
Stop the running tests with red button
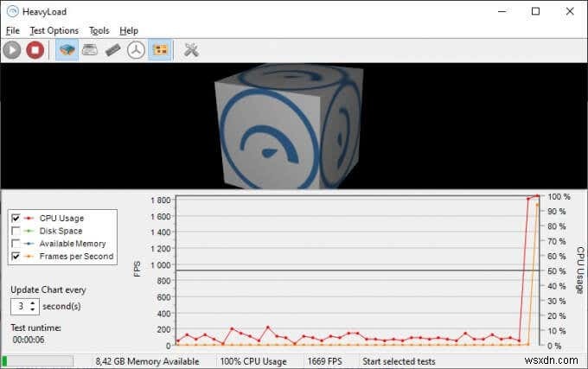[x=35, y=50]
